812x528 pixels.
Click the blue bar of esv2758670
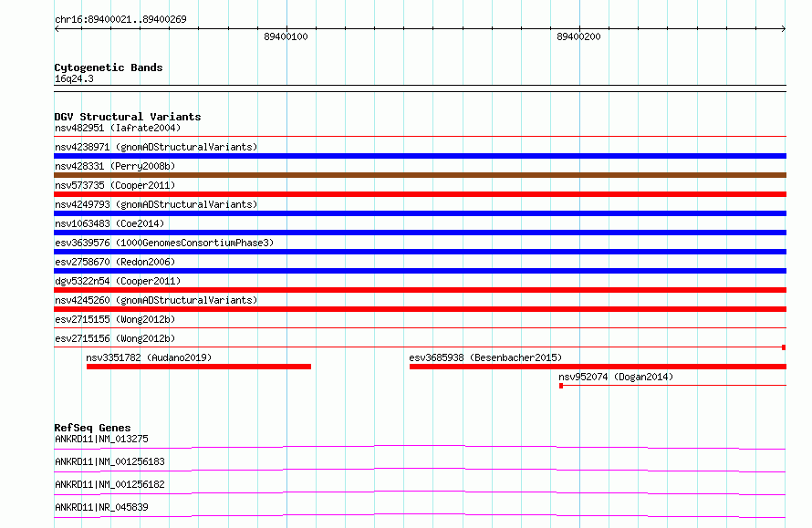pos(420,271)
